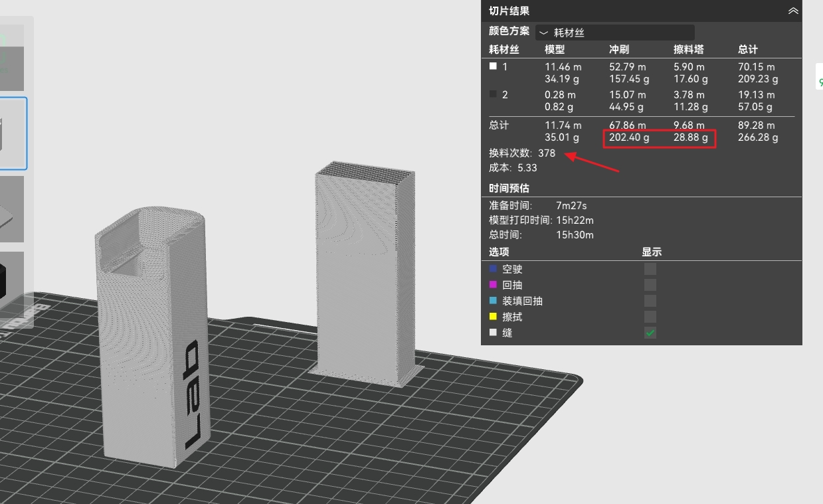Click the filament 2 total '57.05 g'
This screenshot has width=823, height=504.
[x=755, y=107]
